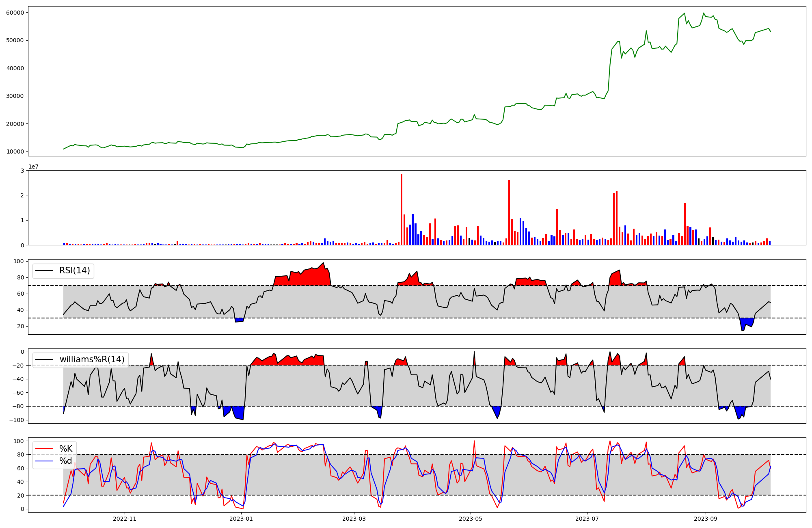This screenshot has height=528, width=812.
Task: Click the 1e7 volume scale label
Action: coord(33,167)
